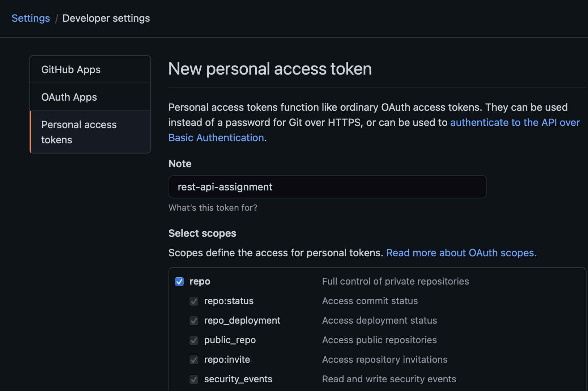
Task: Switch to the OAuth Apps section
Action: [x=69, y=97]
